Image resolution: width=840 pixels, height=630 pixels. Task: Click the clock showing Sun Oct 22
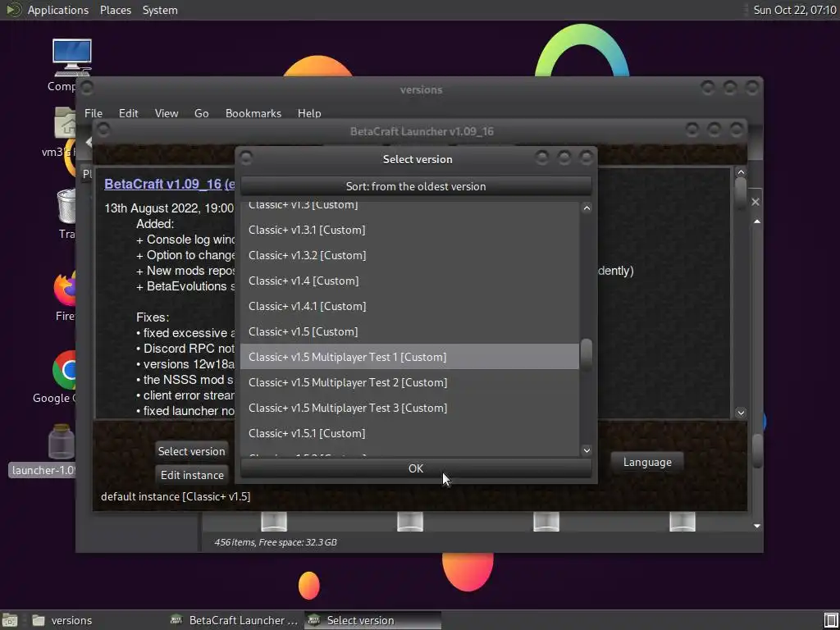coord(794,10)
